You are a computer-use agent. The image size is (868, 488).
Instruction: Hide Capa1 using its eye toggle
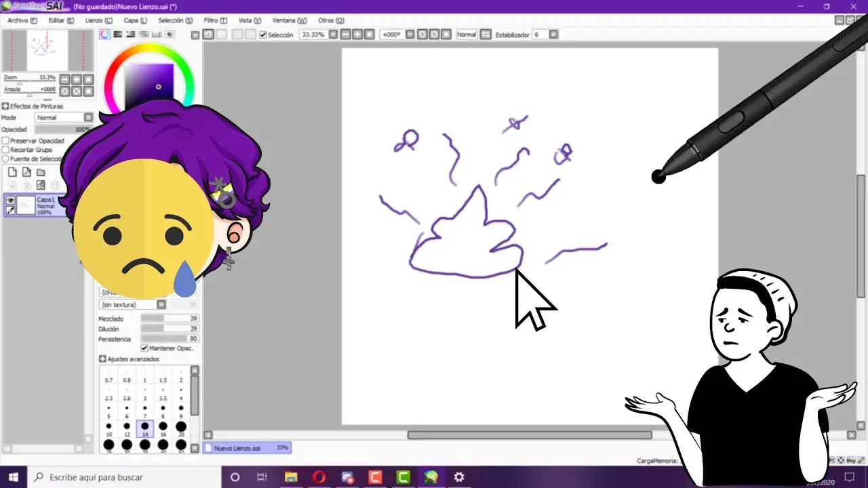point(10,201)
